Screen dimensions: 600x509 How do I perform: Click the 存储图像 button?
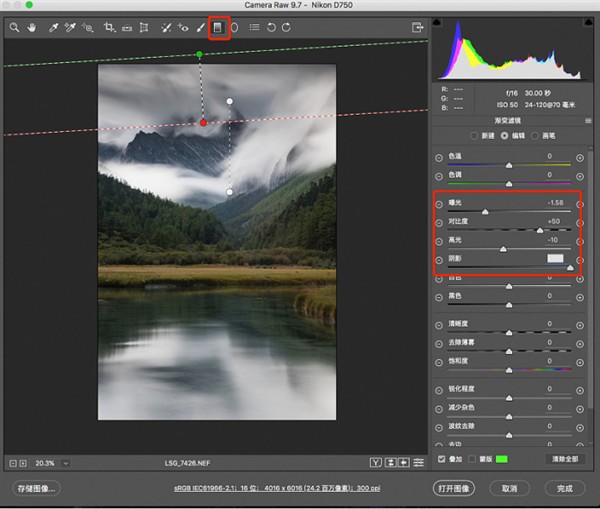click(36, 488)
